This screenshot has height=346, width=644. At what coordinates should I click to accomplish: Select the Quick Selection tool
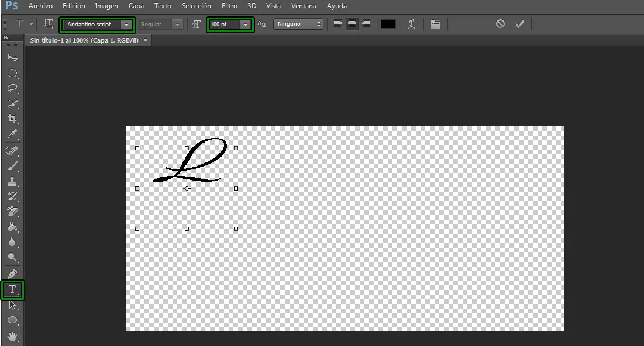pyautogui.click(x=12, y=103)
